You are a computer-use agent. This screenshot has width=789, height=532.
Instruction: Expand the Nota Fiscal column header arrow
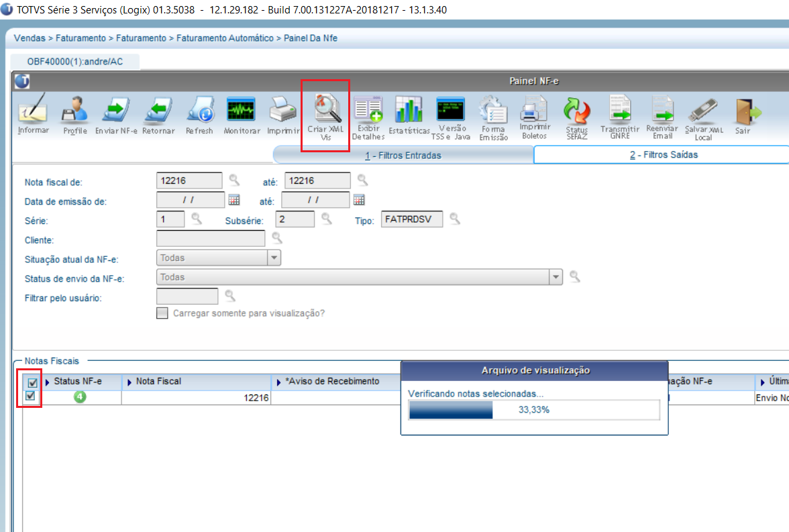point(129,382)
